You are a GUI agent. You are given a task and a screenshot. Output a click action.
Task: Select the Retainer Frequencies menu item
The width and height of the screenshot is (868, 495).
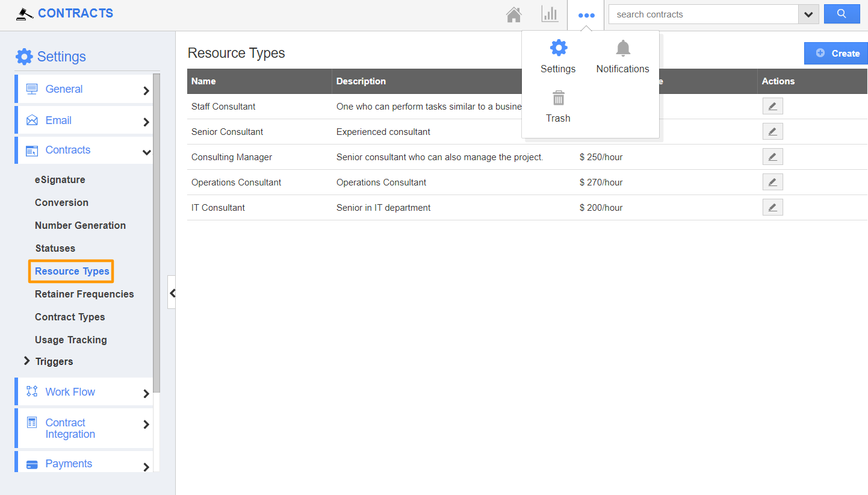coord(84,294)
